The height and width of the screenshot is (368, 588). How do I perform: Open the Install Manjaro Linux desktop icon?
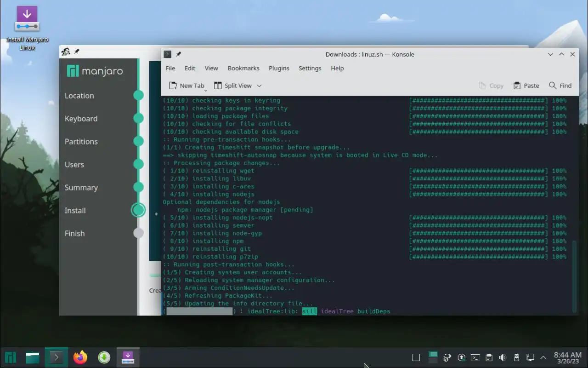pos(27,28)
